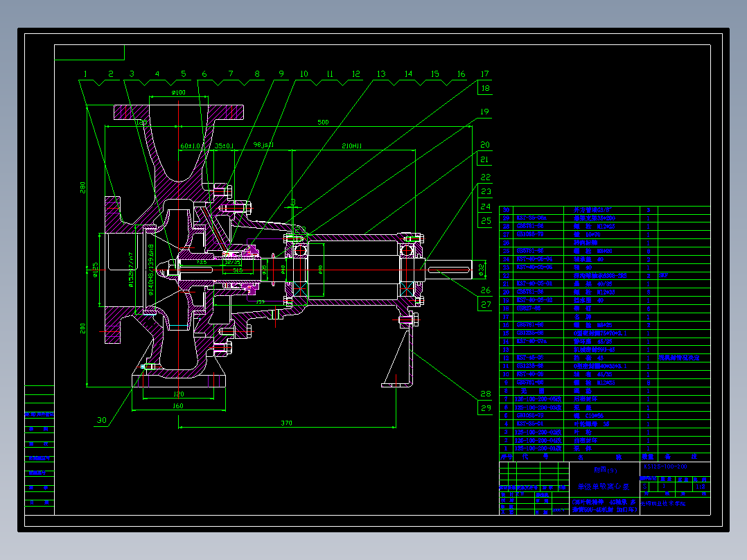Screen dimensions: 747x560
Task: Select the '附图(9)' label in the title block
Action: tap(606, 470)
